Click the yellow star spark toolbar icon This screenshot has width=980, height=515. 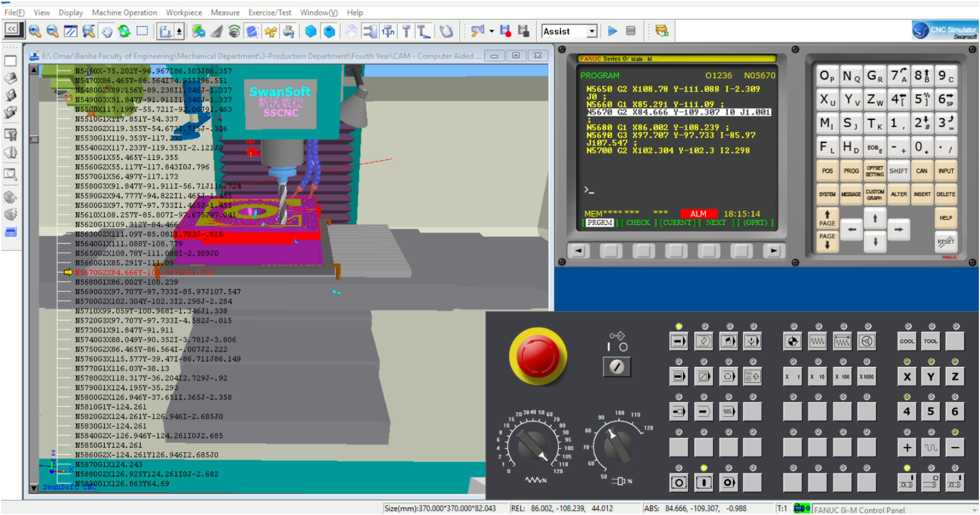(x=270, y=31)
